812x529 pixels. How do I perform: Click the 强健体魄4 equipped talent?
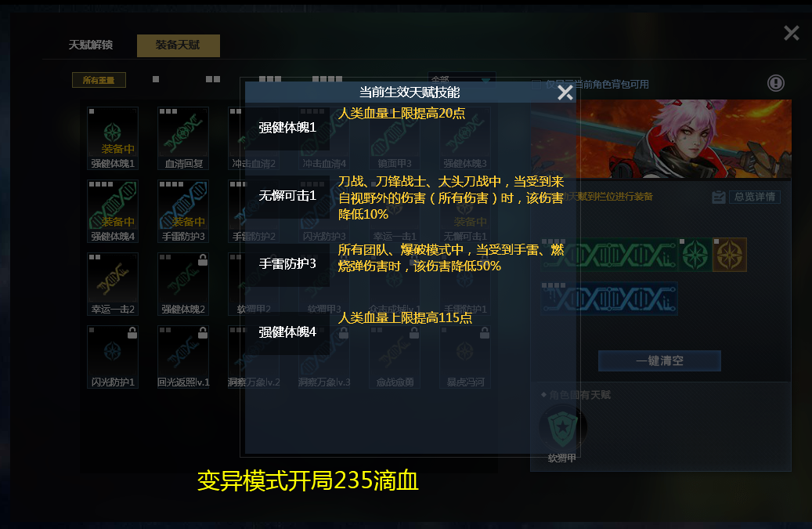(x=113, y=212)
